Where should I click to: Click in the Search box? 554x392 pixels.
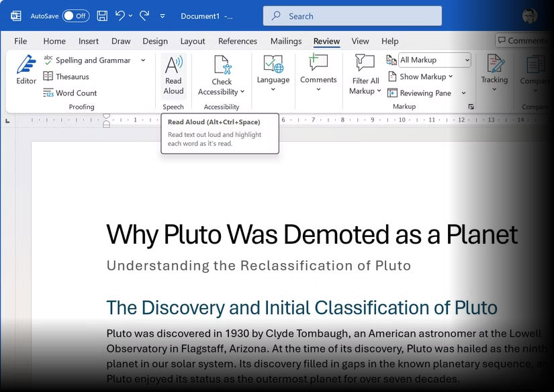[x=352, y=16]
